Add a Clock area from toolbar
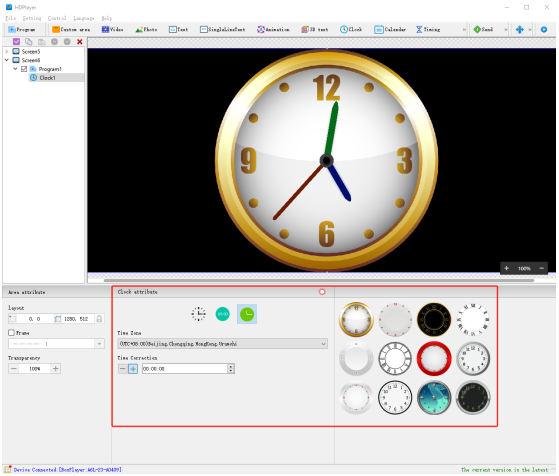Screen dimensions: 559x476 351,30
